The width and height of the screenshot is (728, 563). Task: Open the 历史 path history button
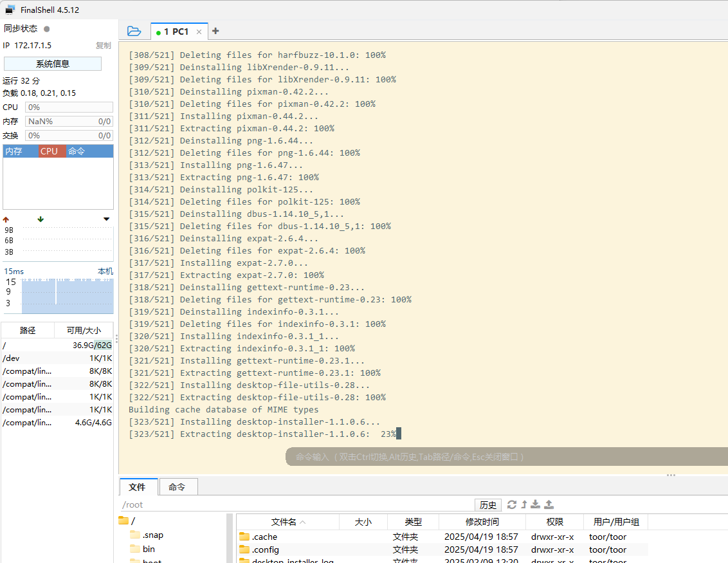click(x=488, y=505)
